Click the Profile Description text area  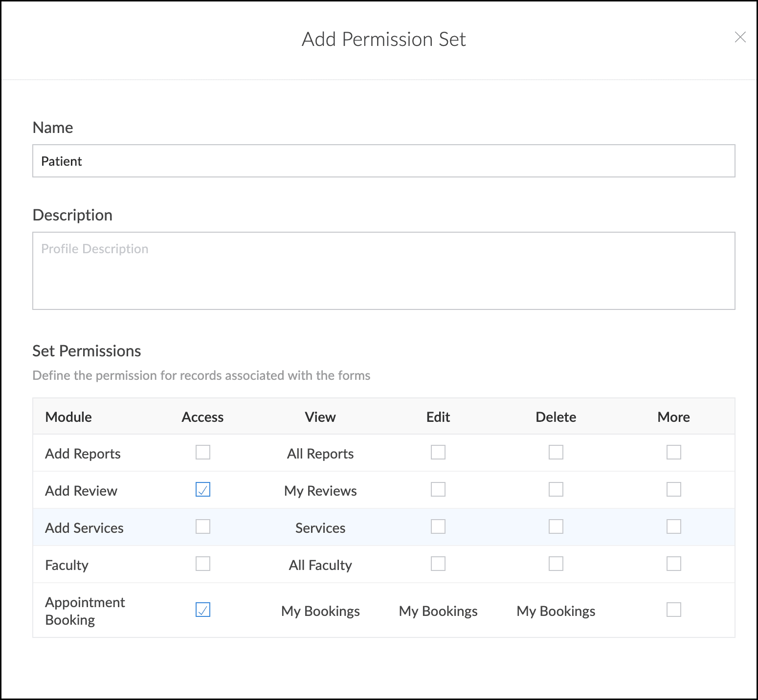pos(383,270)
